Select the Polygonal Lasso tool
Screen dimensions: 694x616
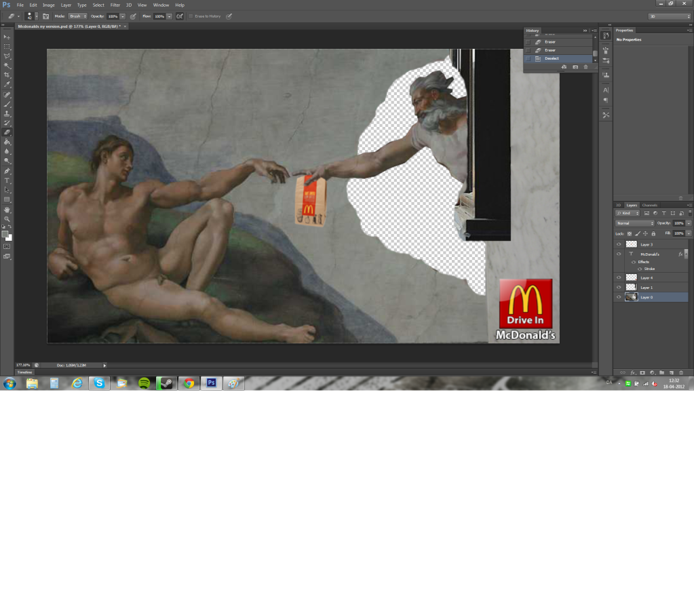(7, 56)
